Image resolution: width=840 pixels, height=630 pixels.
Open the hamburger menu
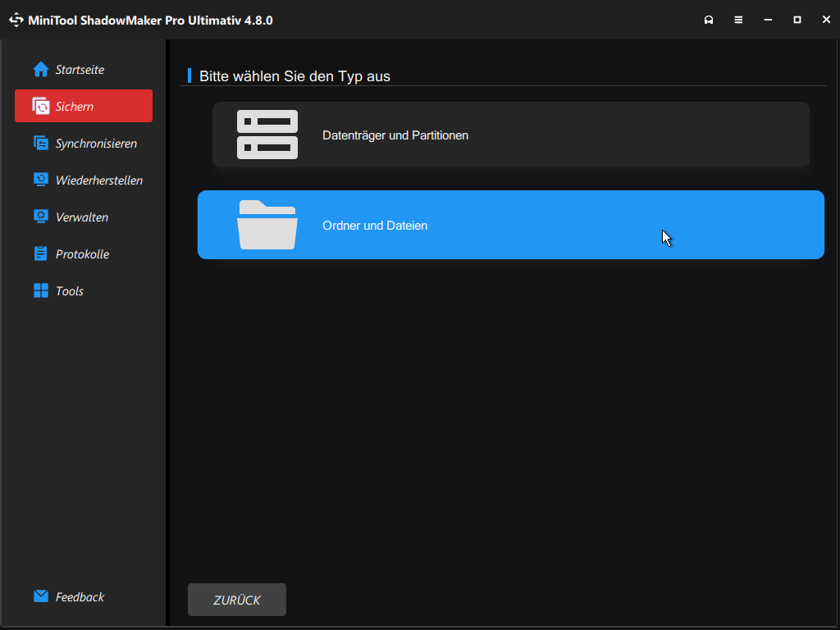tap(738, 19)
